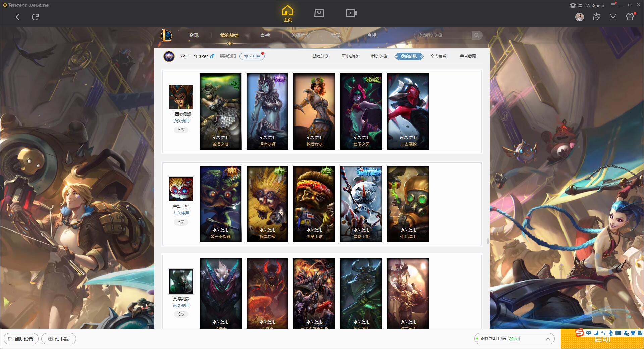644x349 pixels.
Task: Open the hamburger main menu
Action: (x=613, y=5)
